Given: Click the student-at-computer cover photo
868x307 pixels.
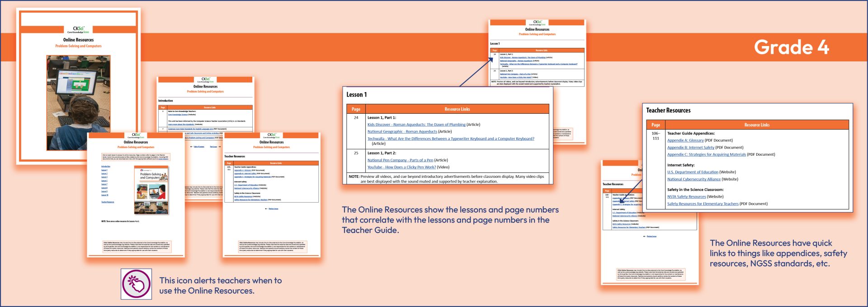Looking at the screenshot, I should (78, 102).
